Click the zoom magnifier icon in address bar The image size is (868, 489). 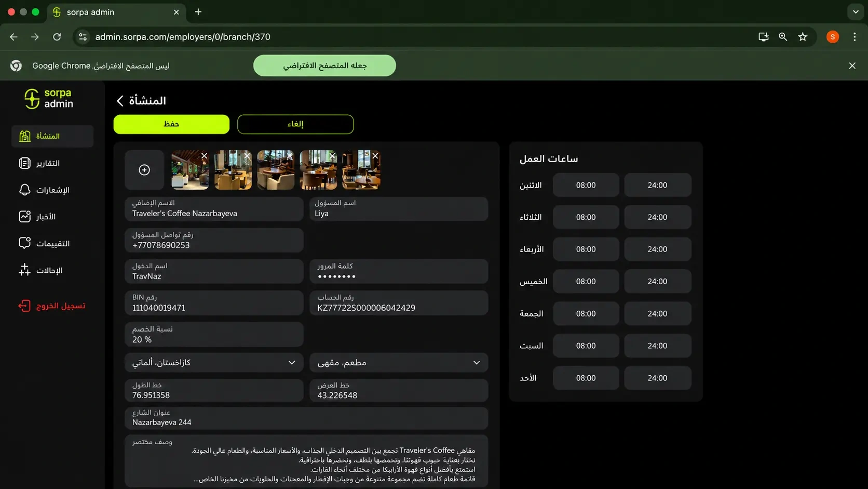[x=783, y=37]
